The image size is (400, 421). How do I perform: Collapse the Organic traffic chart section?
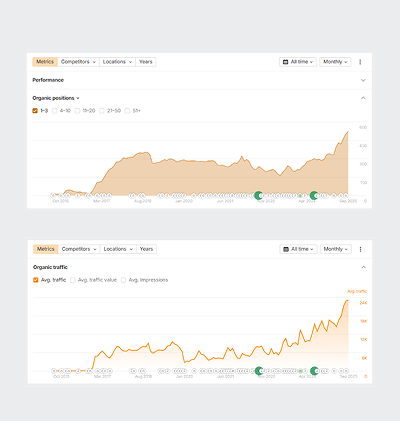point(363,267)
